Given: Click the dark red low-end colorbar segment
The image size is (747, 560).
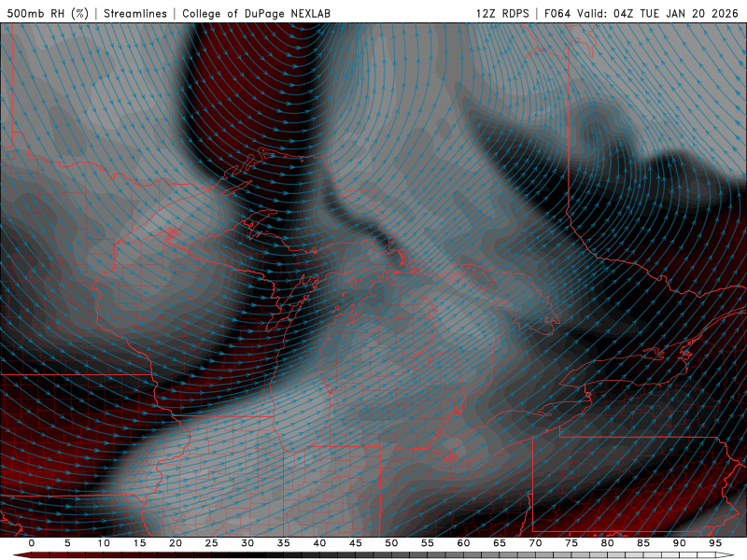Looking at the screenshot, I should [x=22, y=555].
